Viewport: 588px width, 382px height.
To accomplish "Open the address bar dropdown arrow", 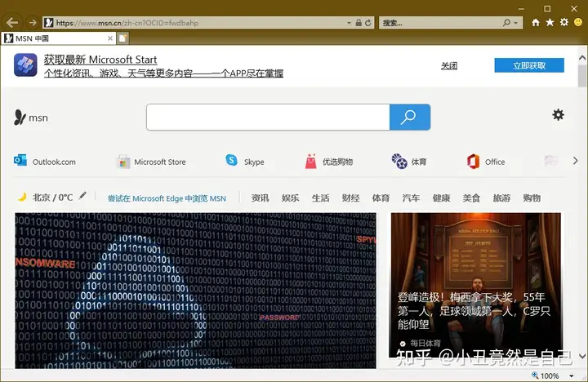I will (x=349, y=23).
